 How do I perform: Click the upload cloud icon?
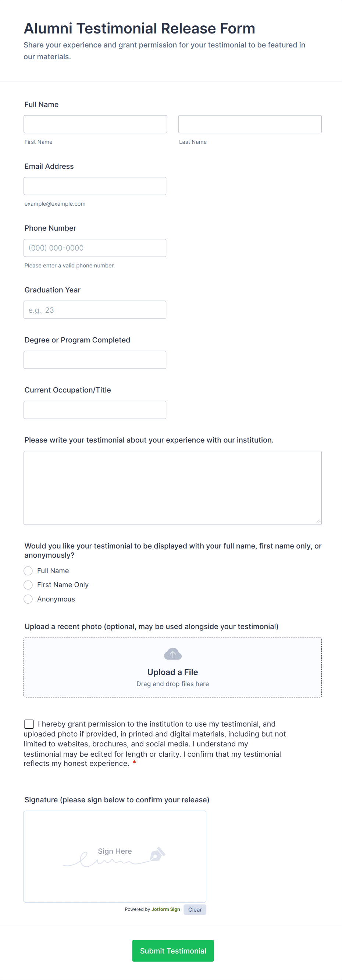point(172,654)
